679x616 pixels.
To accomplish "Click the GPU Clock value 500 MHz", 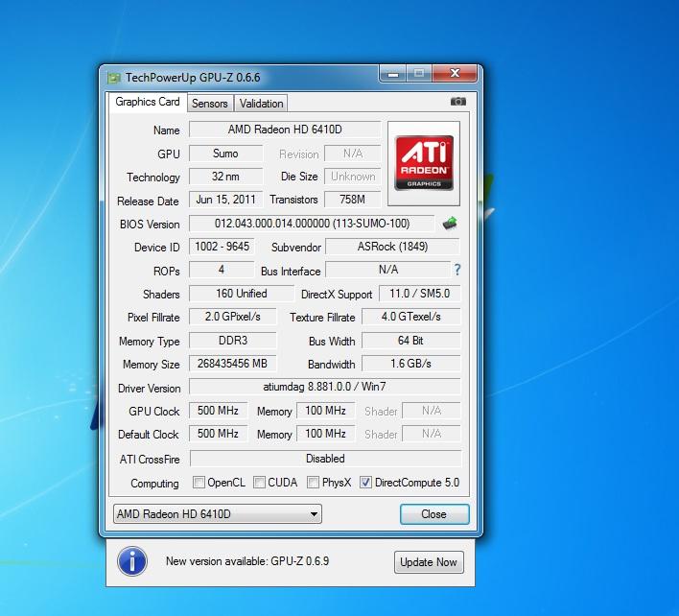I will click(219, 411).
